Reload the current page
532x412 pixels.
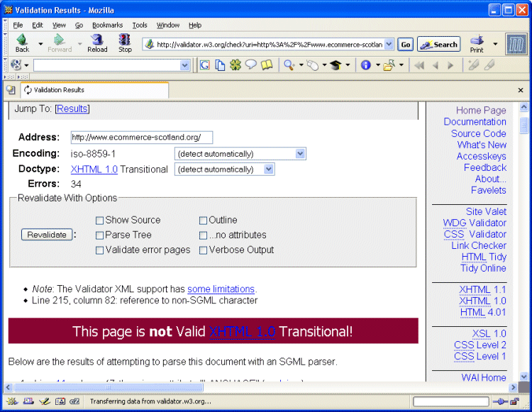[x=97, y=43]
